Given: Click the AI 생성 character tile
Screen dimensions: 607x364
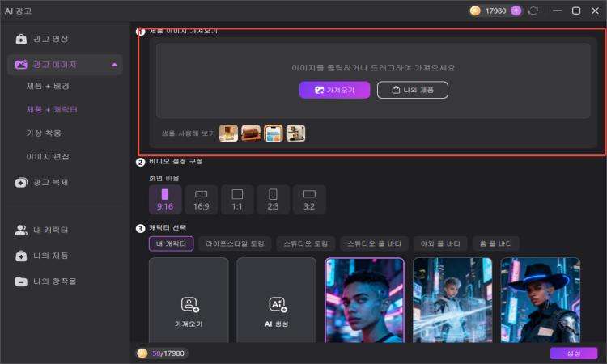Looking at the screenshot, I should click(277, 300).
